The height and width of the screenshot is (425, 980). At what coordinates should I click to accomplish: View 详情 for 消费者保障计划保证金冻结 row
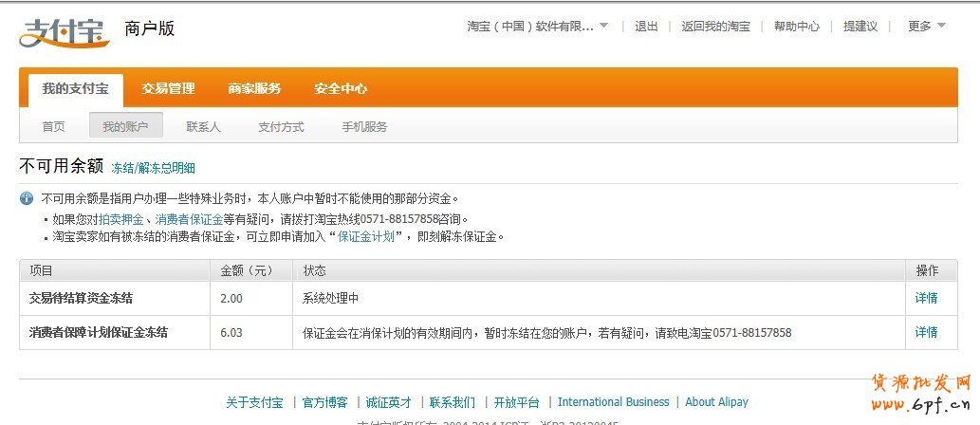pos(926,332)
